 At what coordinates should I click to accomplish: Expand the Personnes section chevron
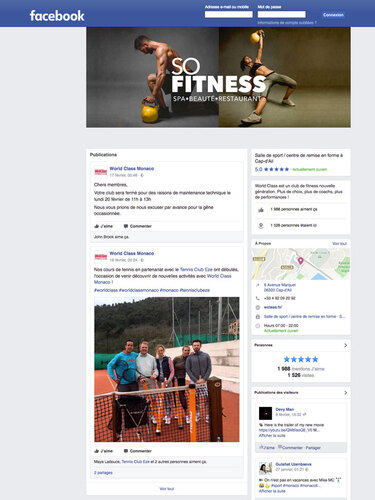tap(345, 345)
